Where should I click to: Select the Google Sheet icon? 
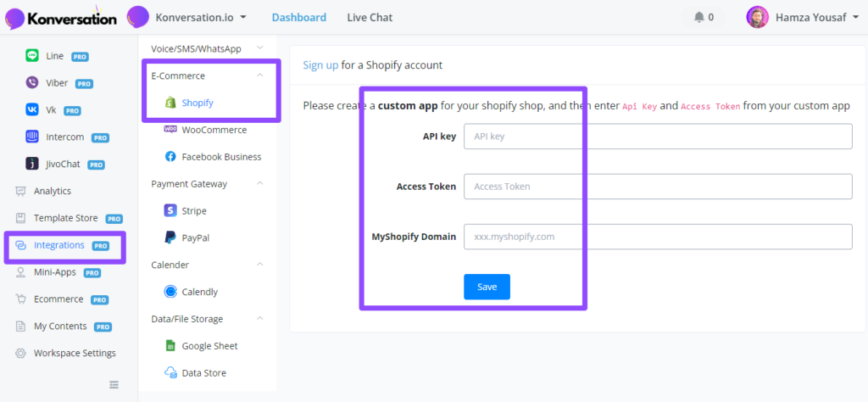170,346
